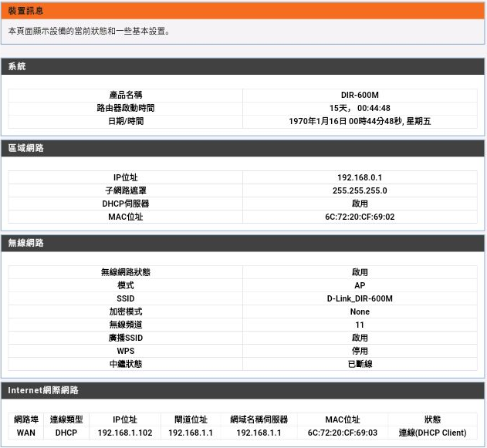Click the 無線頻道 label
Viewport: 487px width, 448px height.
coord(126,325)
